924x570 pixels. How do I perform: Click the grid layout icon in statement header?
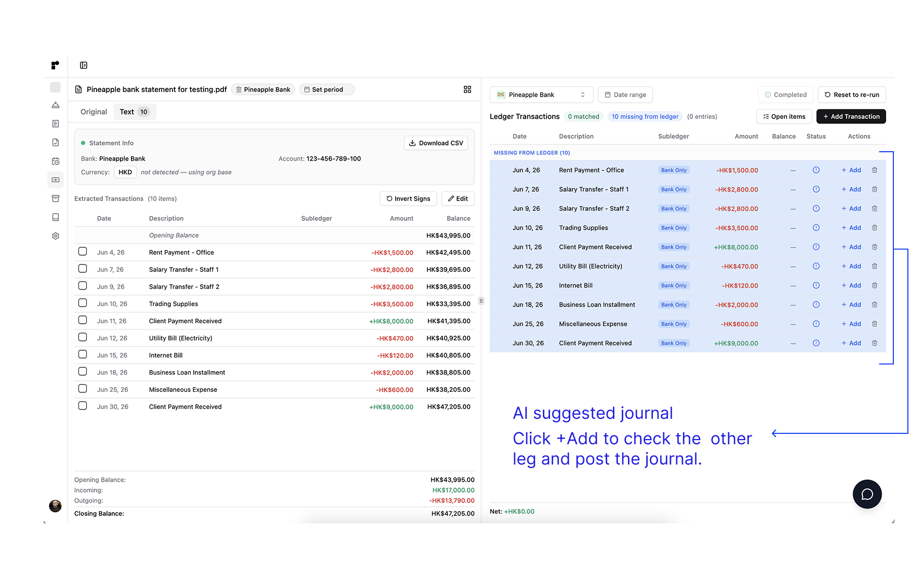click(x=467, y=89)
